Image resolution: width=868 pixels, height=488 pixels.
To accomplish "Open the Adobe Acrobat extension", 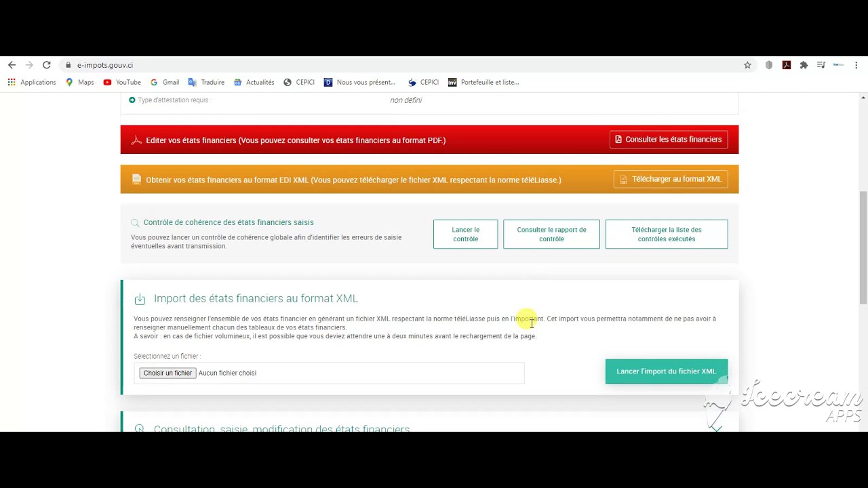I will (x=787, y=65).
